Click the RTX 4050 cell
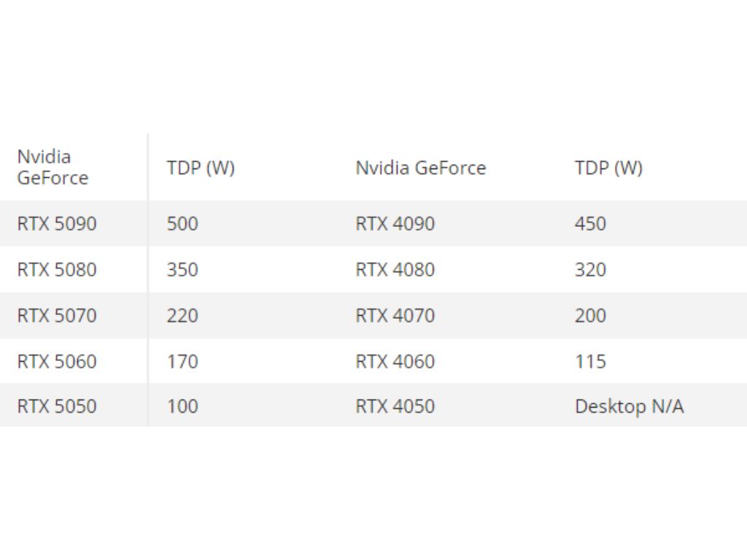The image size is (747, 560). point(395,406)
